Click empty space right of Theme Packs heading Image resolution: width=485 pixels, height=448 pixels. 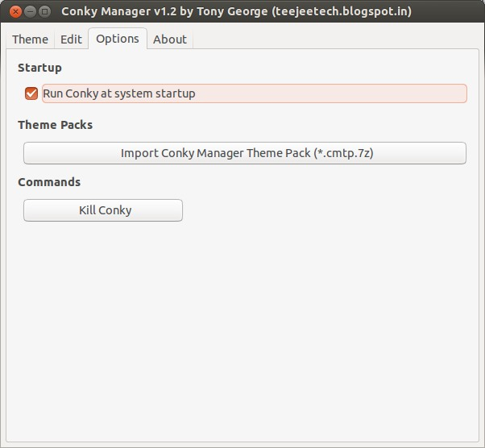(282, 125)
